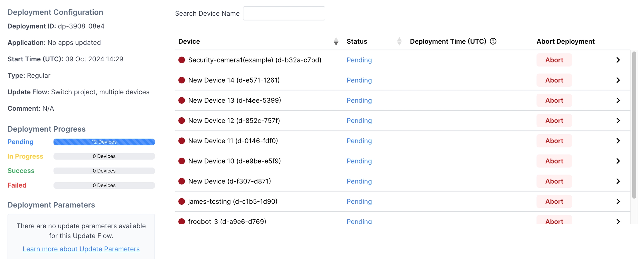
Task: Abort deployment for New Device (d-f307-d871)
Action: (x=554, y=181)
